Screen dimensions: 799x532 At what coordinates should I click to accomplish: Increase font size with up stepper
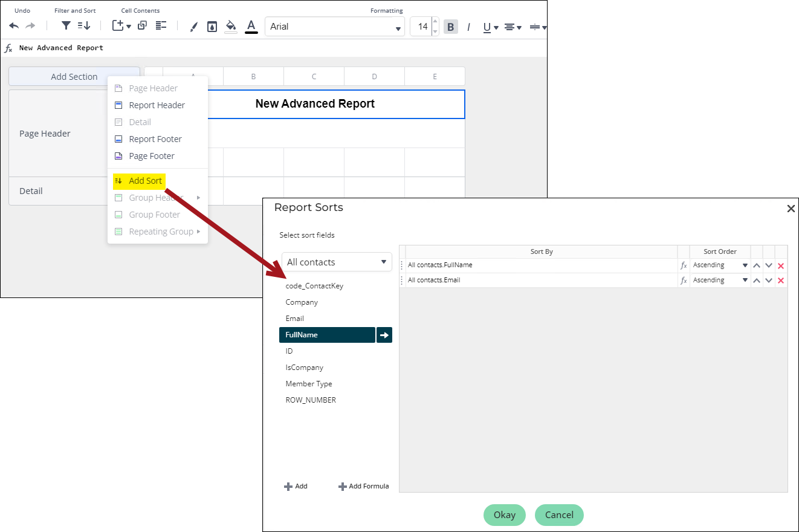[435, 22]
